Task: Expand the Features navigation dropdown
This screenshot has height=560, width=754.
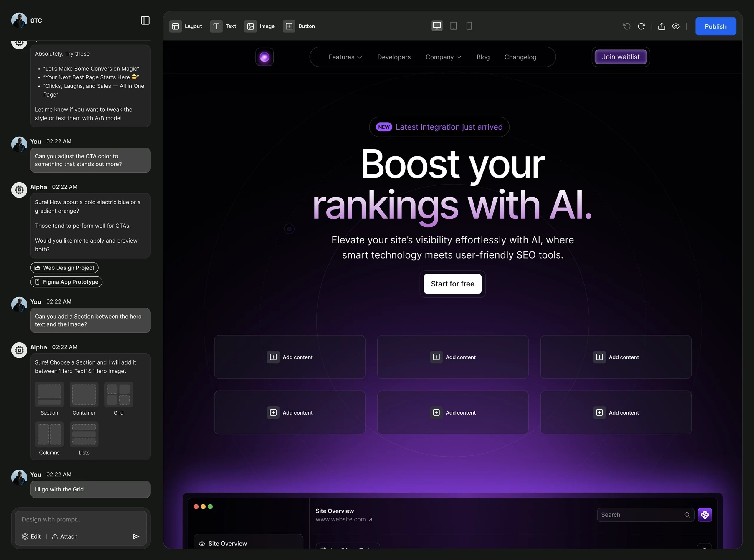Action: pyautogui.click(x=345, y=57)
